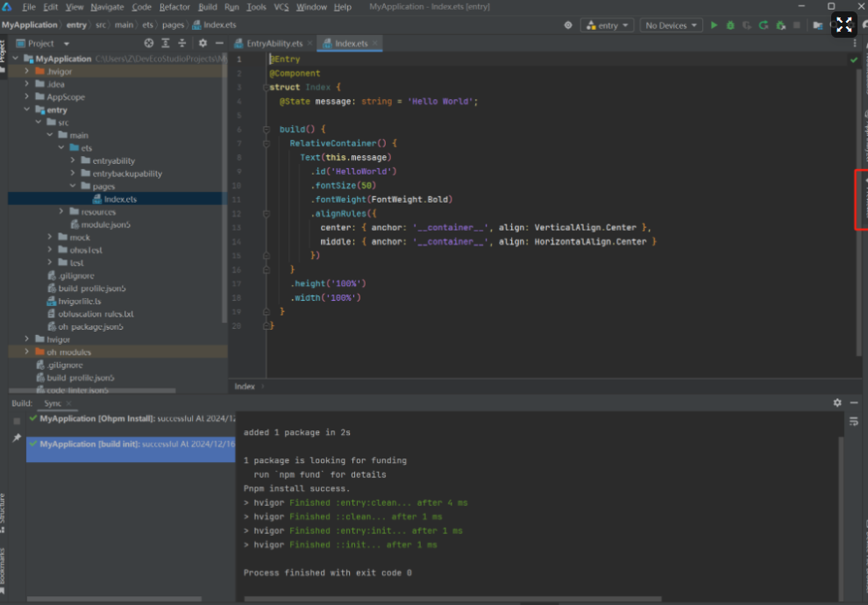Screen dimensions: 868x605
Task: Click the attach debugger to process icon
Action: click(x=780, y=25)
